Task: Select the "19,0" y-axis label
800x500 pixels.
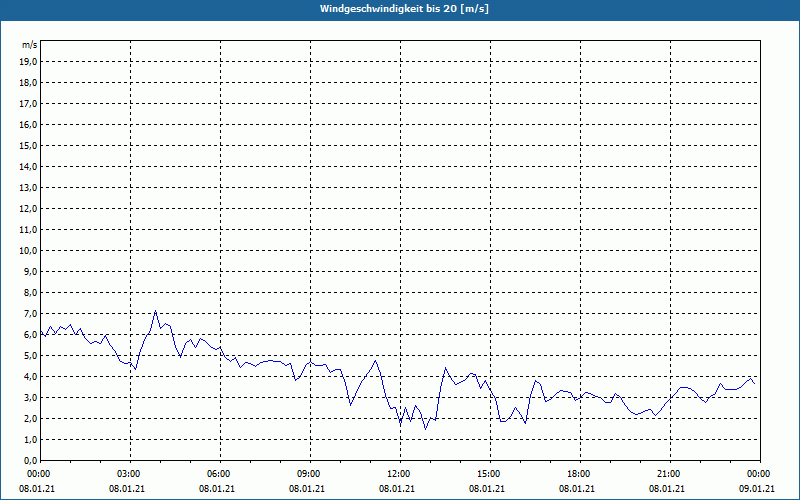Action: pyautogui.click(x=28, y=62)
